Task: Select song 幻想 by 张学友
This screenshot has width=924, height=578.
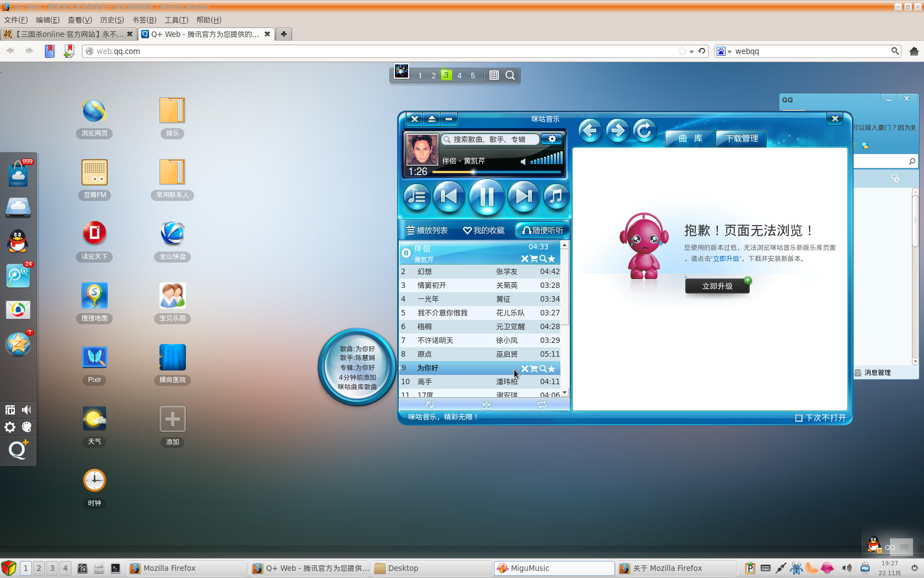Action: (x=480, y=271)
